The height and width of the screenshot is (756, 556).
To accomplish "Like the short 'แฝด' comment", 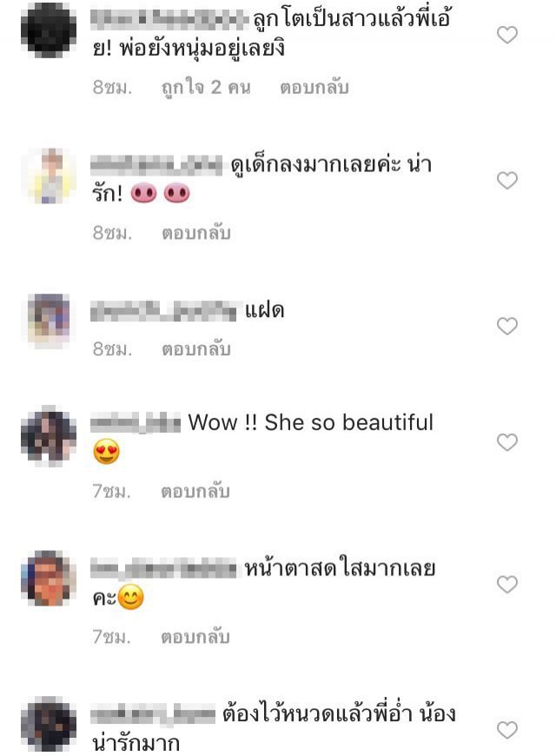I will point(506,326).
